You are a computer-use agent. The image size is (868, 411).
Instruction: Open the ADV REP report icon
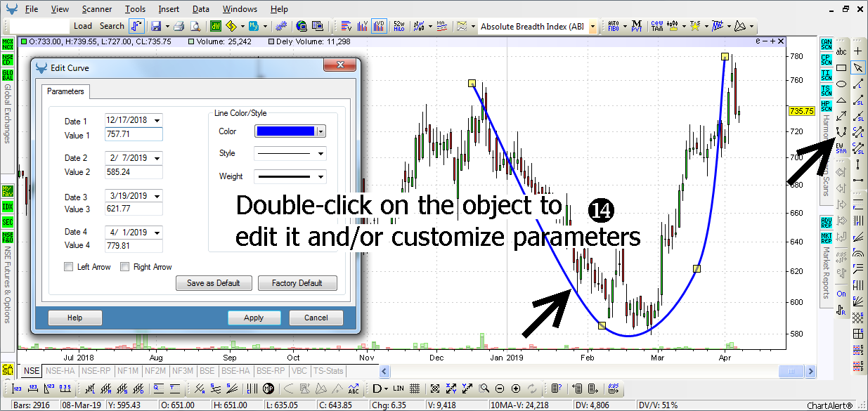coord(826,223)
